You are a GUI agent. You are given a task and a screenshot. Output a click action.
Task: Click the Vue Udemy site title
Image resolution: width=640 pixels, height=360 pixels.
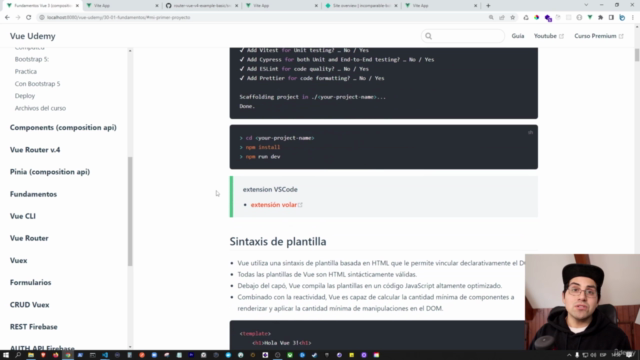33,36
